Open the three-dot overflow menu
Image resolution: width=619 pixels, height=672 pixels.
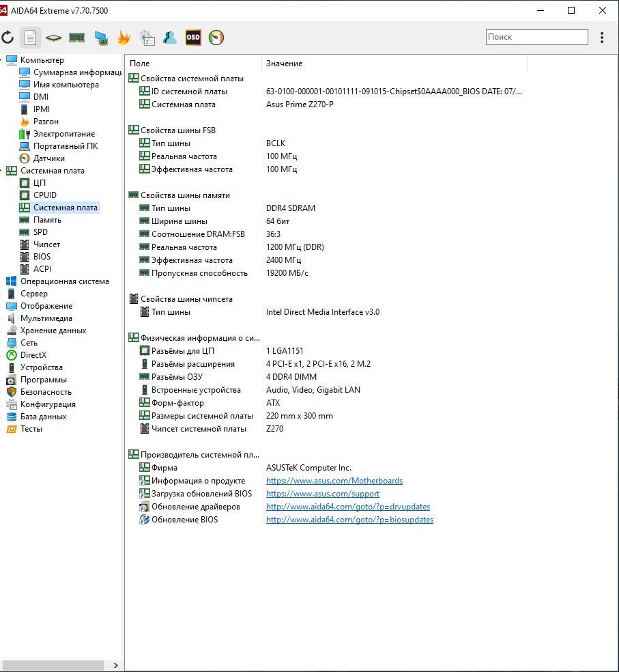[602, 38]
